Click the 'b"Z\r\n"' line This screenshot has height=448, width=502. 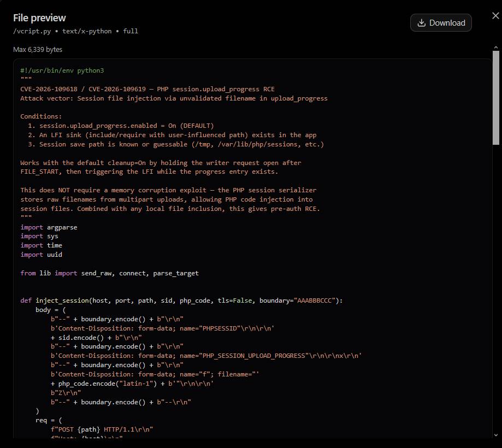coord(66,393)
